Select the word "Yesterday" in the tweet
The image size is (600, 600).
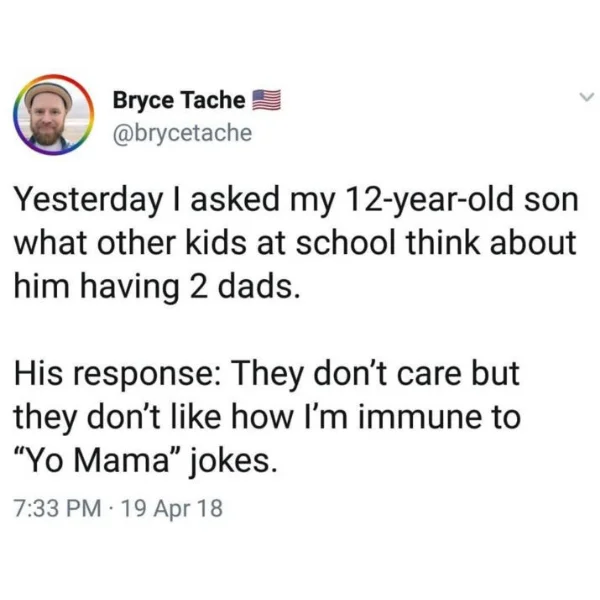(x=89, y=201)
